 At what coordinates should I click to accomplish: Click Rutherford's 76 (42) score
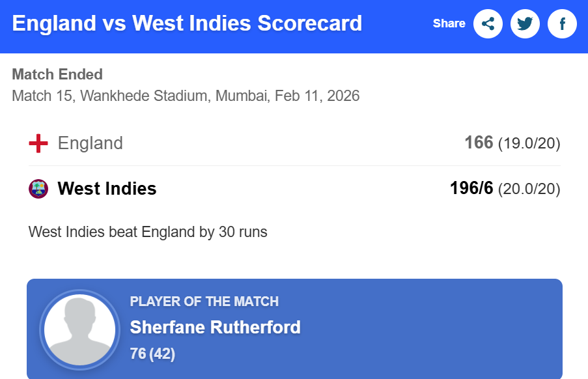(152, 354)
